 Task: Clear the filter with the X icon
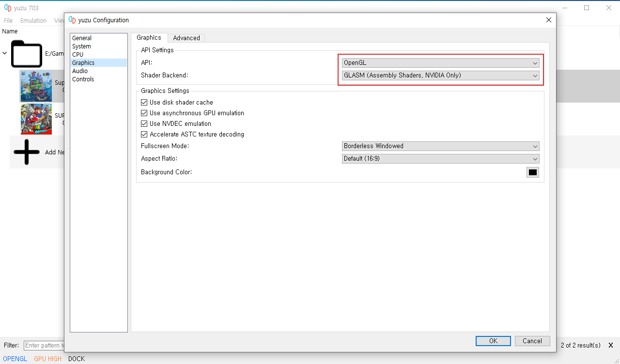click(611, 345)
